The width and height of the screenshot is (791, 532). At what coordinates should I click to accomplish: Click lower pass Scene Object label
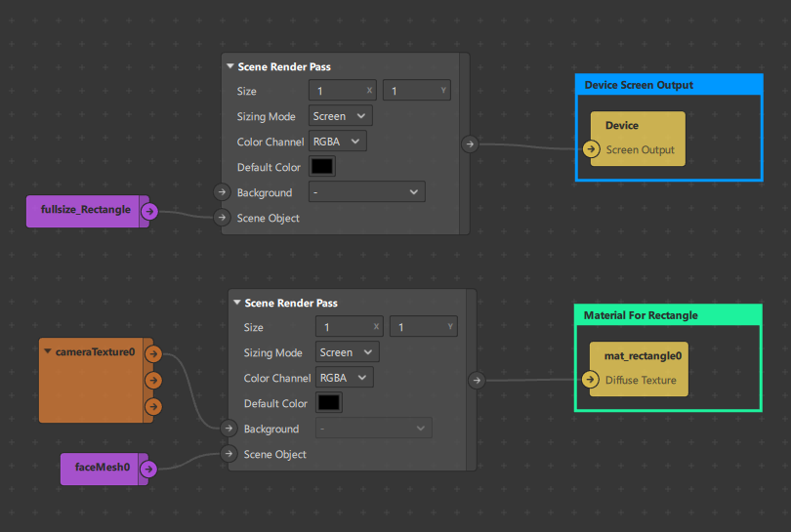coord(275,454)
